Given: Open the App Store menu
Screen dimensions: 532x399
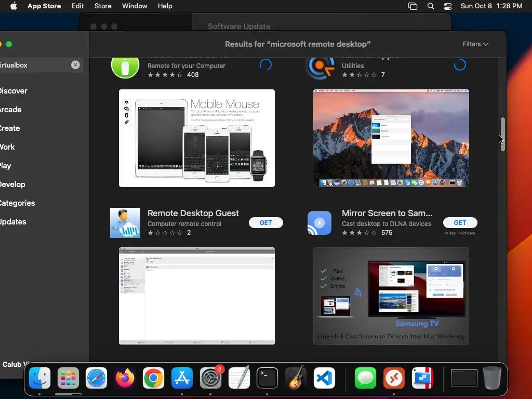Looking at the screenshot, I should click(44, 6).
